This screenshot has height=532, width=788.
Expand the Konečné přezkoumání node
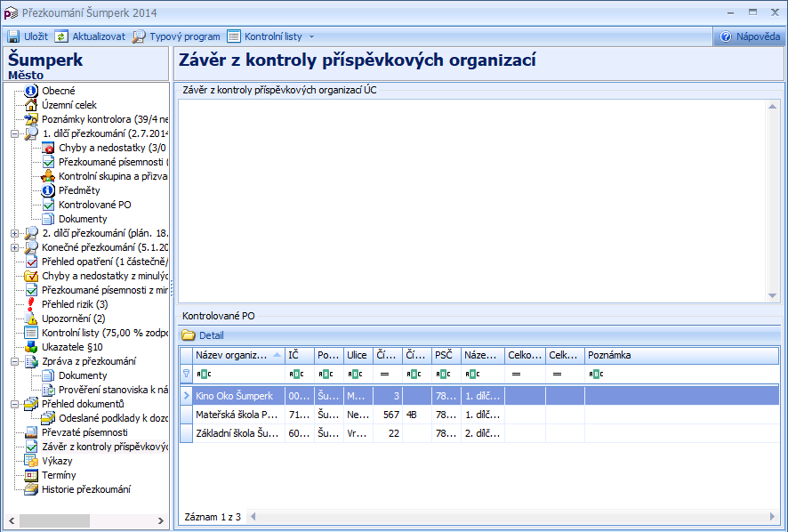tap(14, 247)
